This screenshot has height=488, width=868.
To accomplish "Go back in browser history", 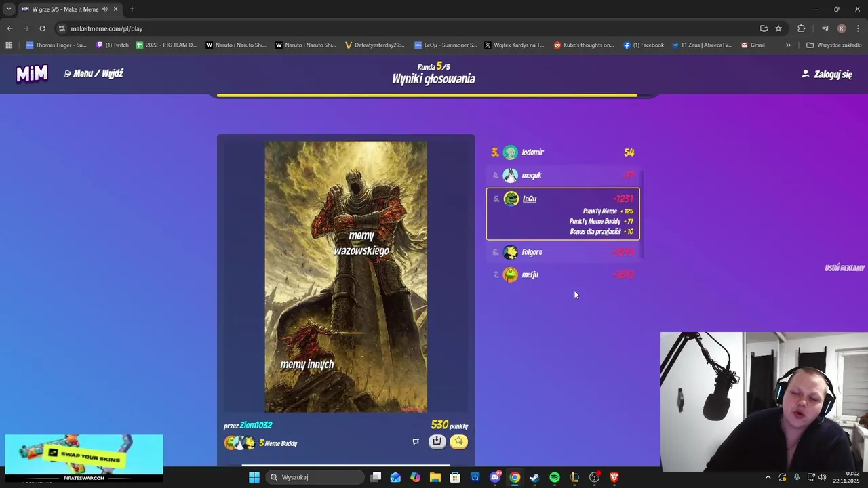I will [x=9, y=28].
